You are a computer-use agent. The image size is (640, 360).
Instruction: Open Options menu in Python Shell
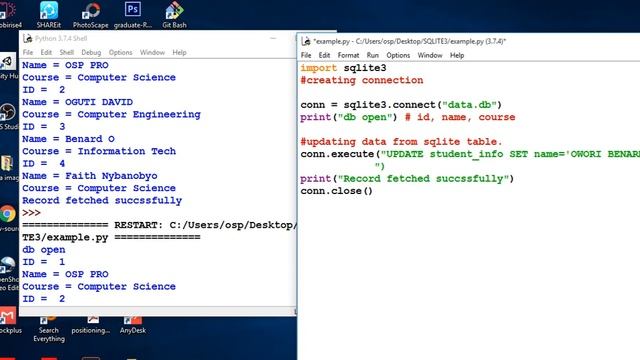(x=120, y=52)
